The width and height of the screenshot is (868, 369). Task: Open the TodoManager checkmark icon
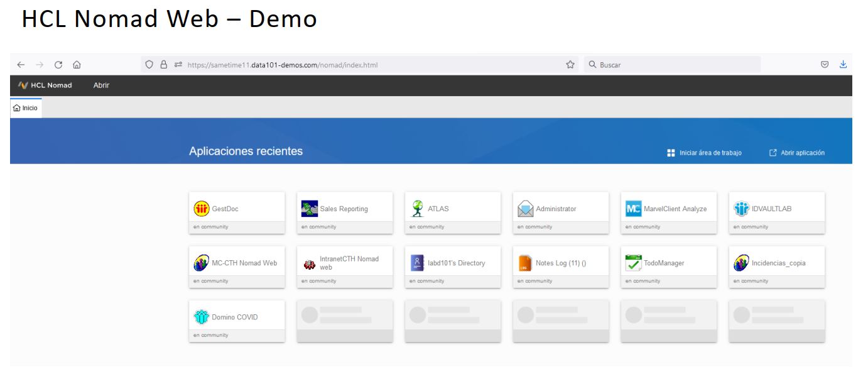[x=633, y=263]
